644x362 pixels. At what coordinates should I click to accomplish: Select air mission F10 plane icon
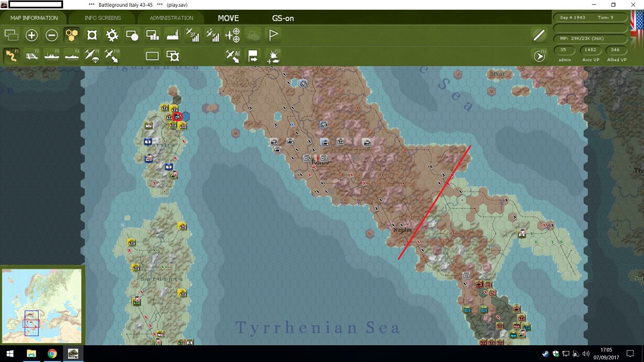click(112, 56)
